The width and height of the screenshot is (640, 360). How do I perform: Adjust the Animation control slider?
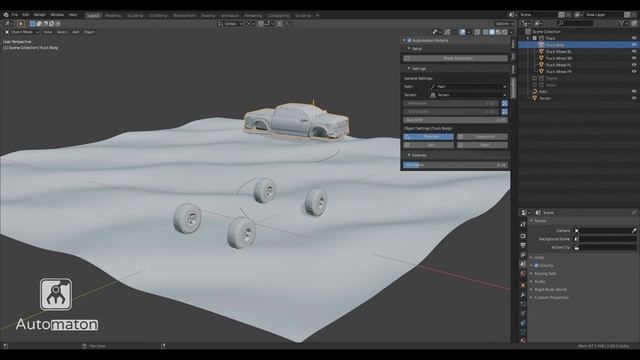456,165
